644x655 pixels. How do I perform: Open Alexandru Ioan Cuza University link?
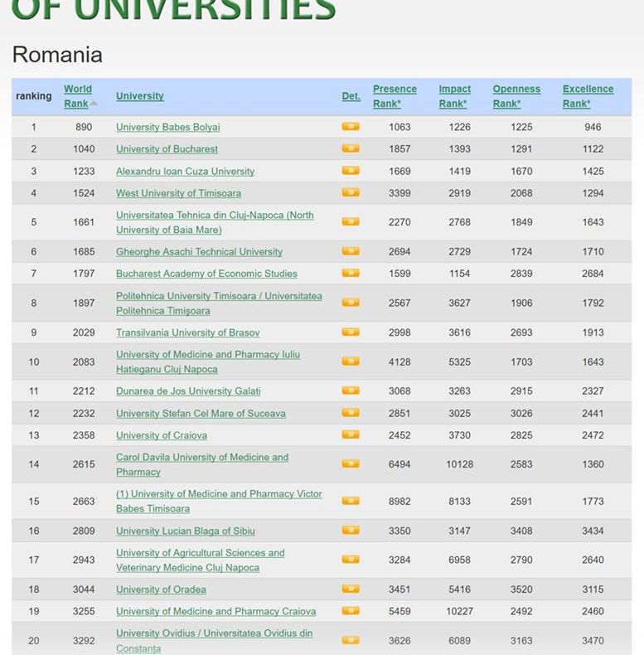(x=185, y=172)
